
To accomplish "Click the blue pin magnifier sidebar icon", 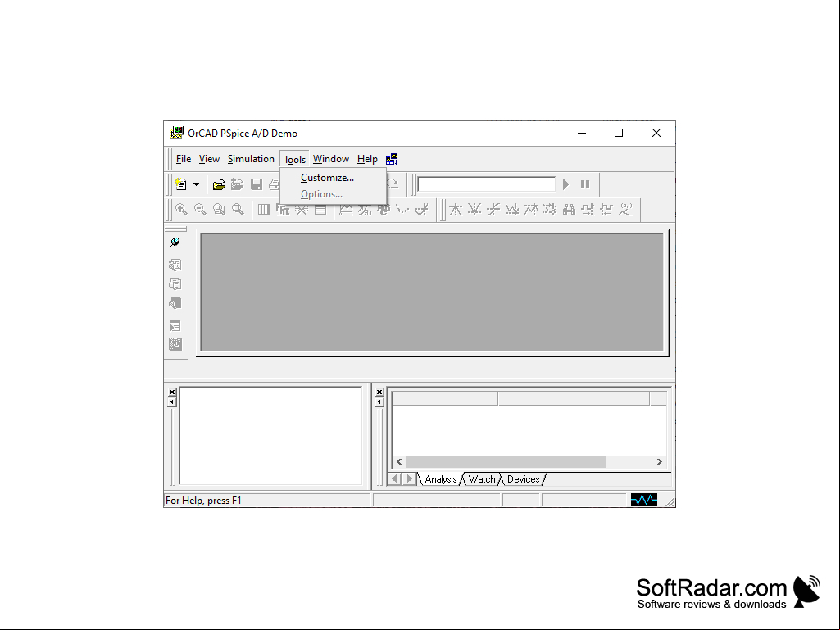I will 175,242.
